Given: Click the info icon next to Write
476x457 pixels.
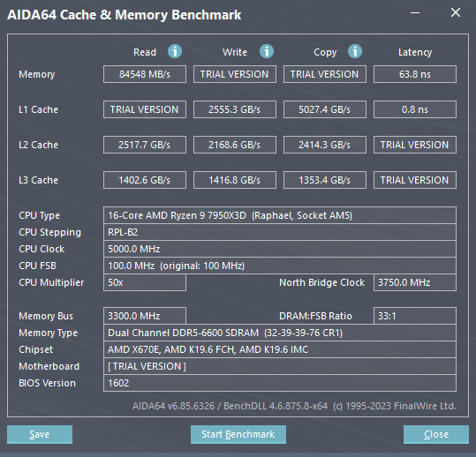Looking at the screenshot, I should [x=267, y=51].
